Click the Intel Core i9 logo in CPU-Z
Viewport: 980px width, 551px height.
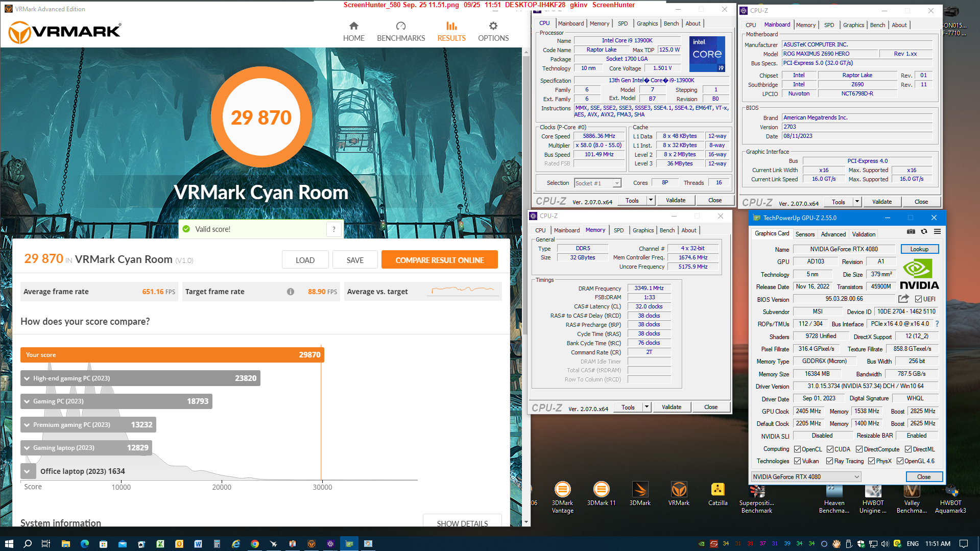click(707, 54)
